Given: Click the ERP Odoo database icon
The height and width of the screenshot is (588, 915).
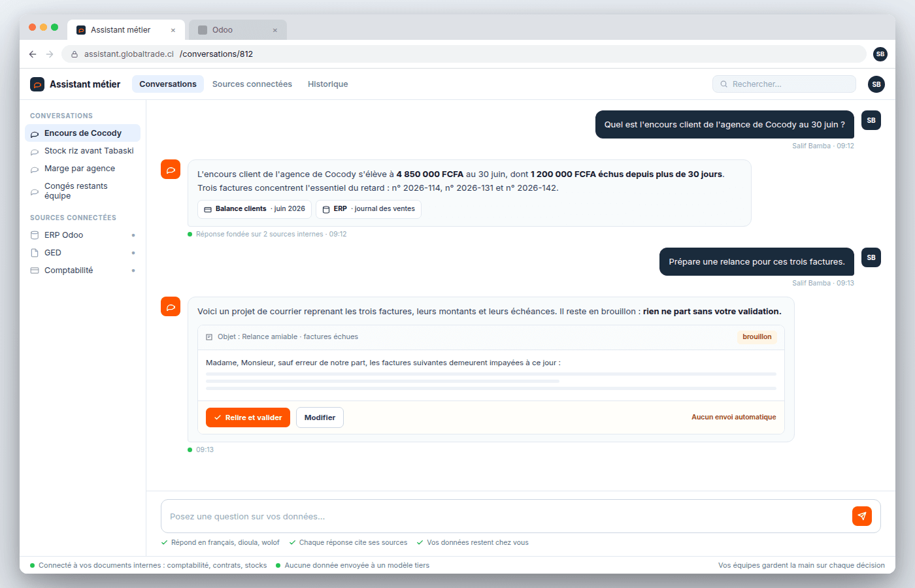Looking at the screenshot, I should tap(35, 235).
